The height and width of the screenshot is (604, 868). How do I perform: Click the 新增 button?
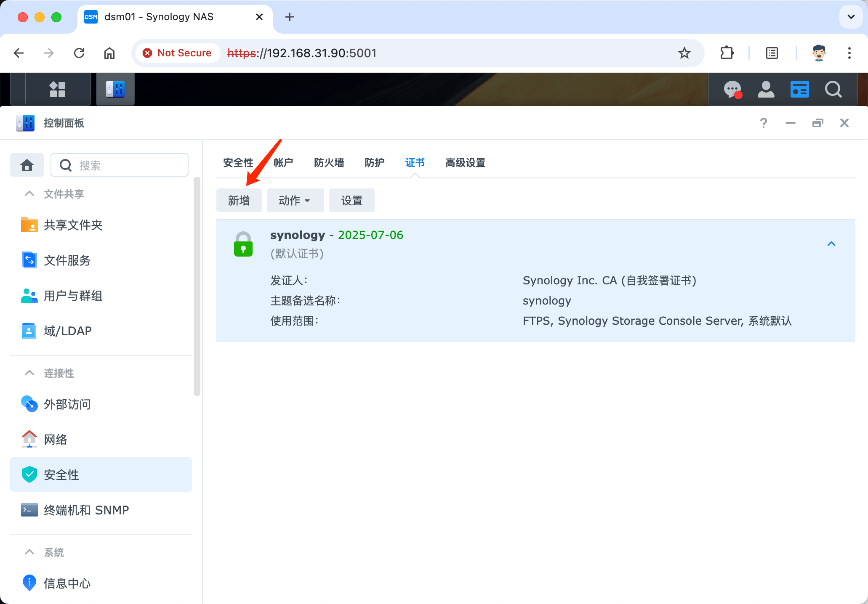click(x=239, y=200)
